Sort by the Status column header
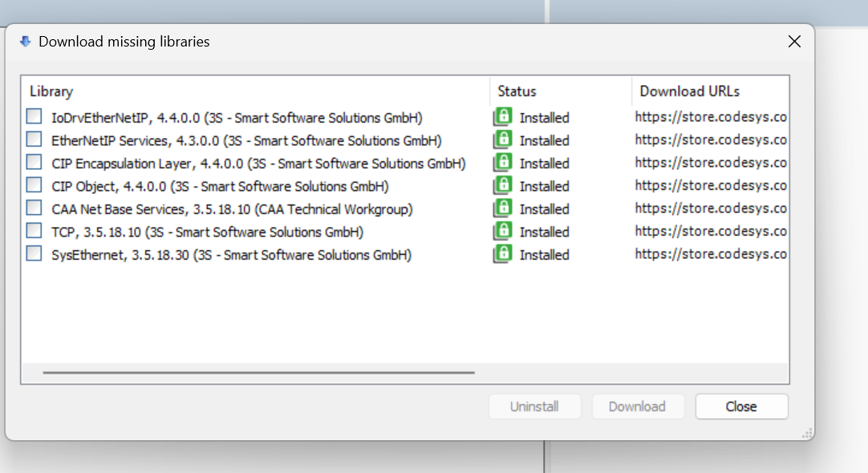Screen dimensions: 868x473 560,91
